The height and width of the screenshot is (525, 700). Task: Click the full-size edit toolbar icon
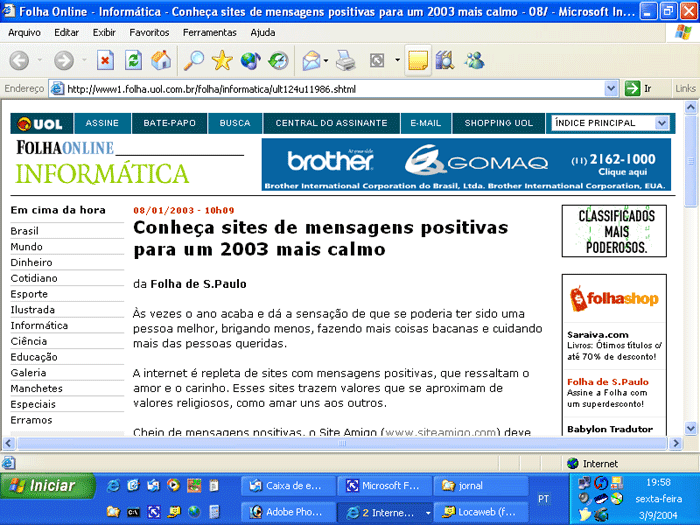click(377, 60)
